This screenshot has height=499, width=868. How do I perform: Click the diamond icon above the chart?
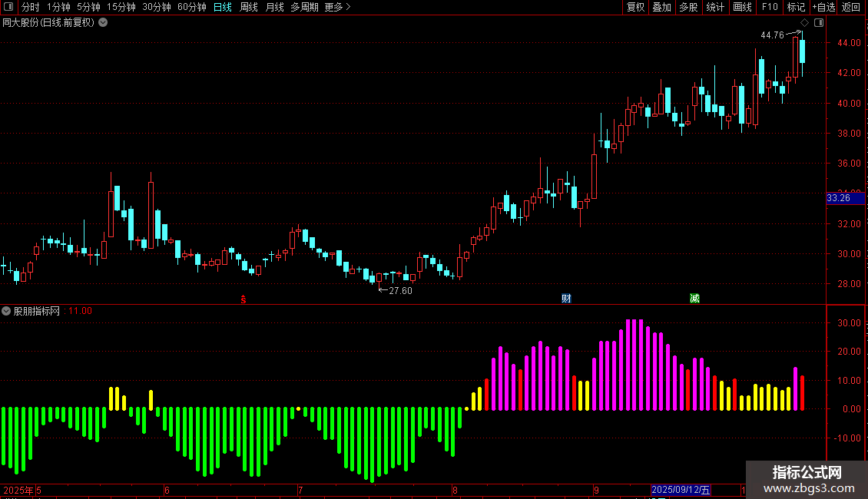coord(805,23)
